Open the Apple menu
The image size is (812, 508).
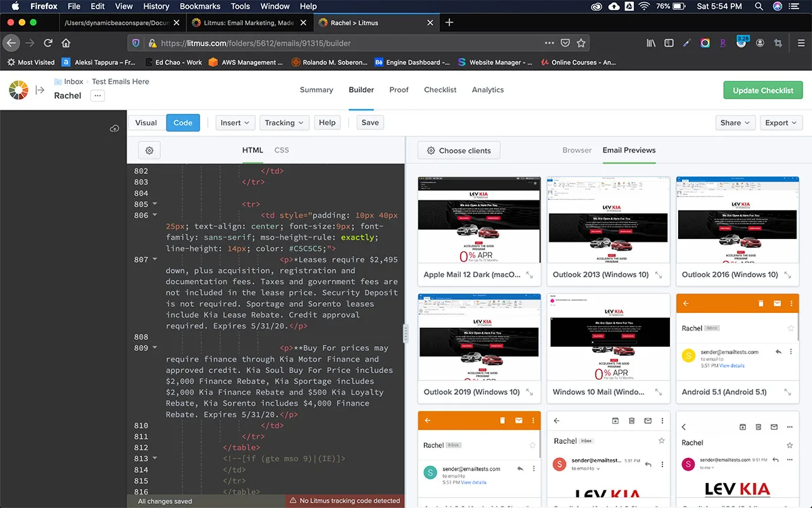(15, 6)
